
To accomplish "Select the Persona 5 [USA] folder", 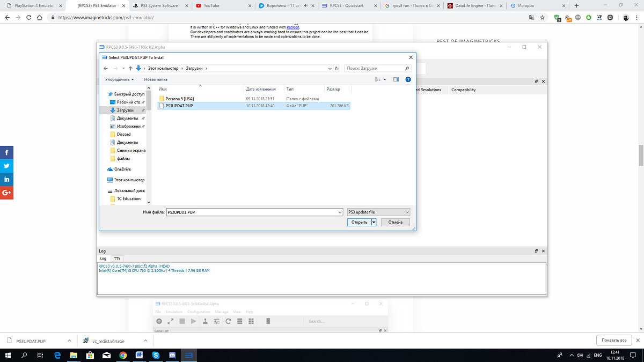I will pyautogui.click(x=179, y=99).
